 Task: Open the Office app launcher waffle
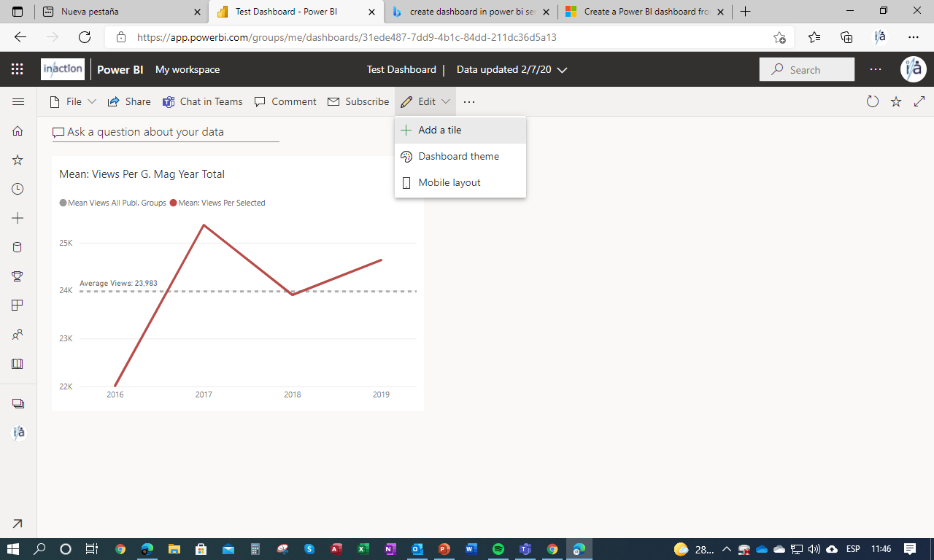click(18, 69)
